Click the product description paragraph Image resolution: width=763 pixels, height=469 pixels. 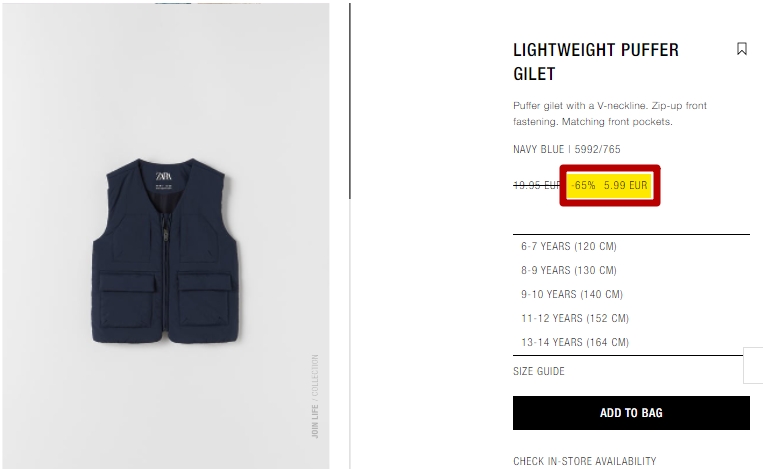click(610, 113)
